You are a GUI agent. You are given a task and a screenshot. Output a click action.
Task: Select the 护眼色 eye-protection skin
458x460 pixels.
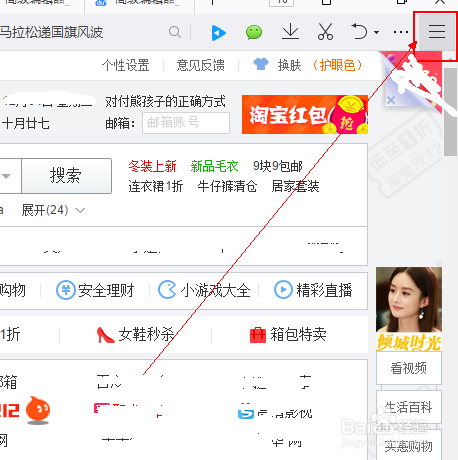[337, 65]
